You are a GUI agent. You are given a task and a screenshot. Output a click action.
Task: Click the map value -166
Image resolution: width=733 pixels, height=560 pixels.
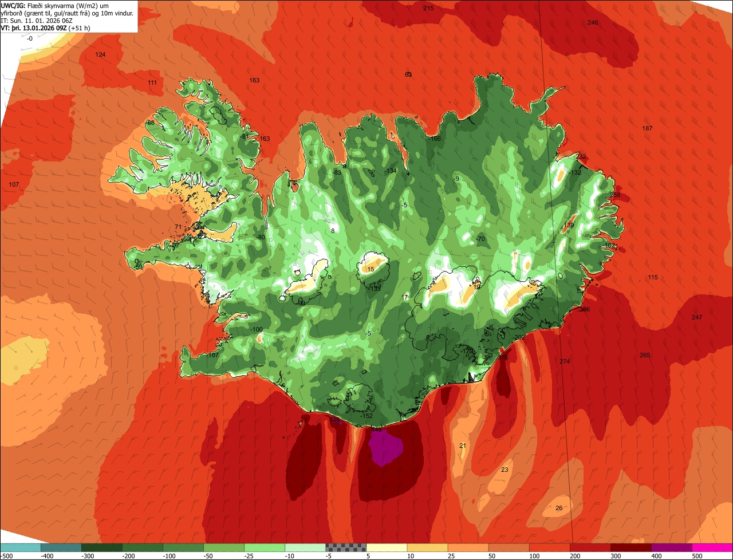(x=435, y=139)
